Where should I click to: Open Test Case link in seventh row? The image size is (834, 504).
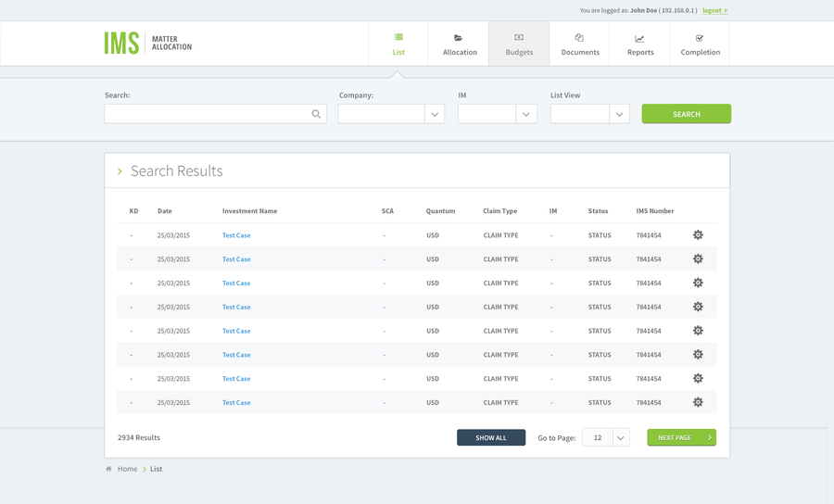coord(236,379)
